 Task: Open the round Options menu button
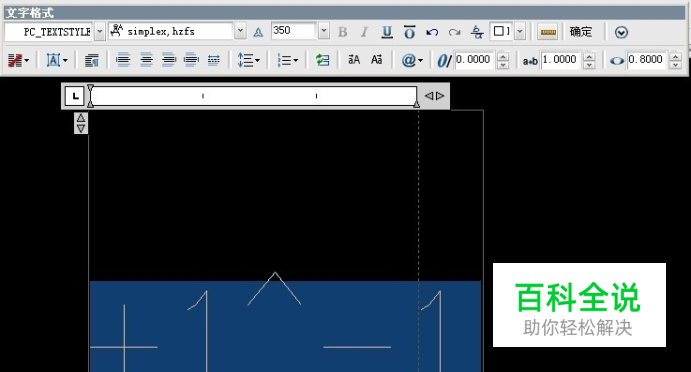pyautogui.click(x=621, y=32)
